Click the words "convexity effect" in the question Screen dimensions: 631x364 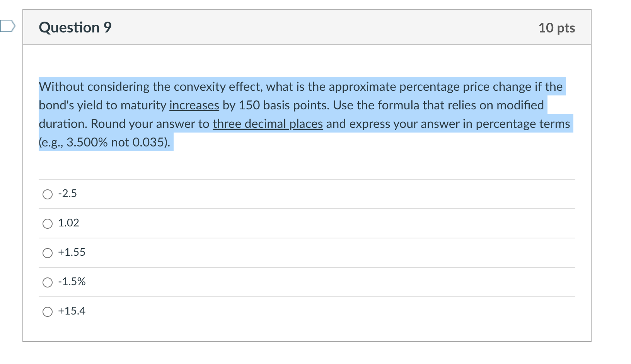pos(218,87)
